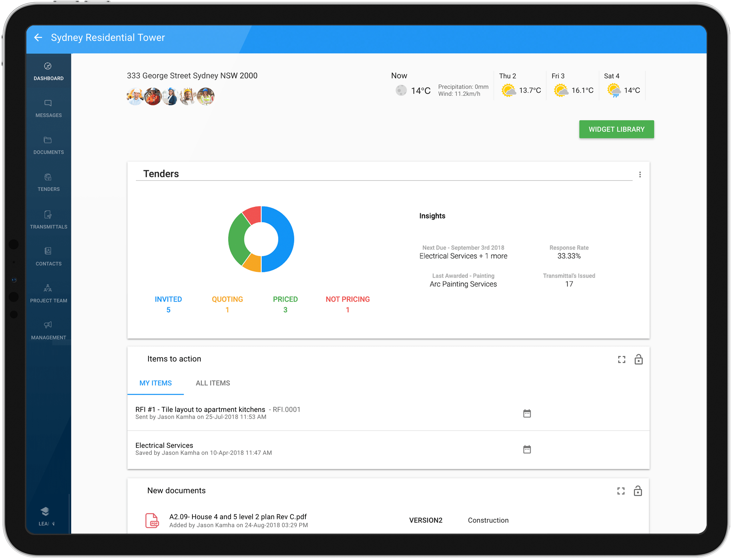Open Transmittals in the sidebar
This screenshot has width=732, height=560.
tap(48, 220)
